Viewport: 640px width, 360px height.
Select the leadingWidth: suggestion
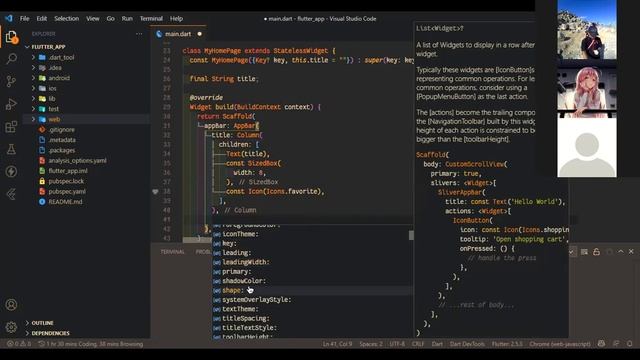(312, 262)
